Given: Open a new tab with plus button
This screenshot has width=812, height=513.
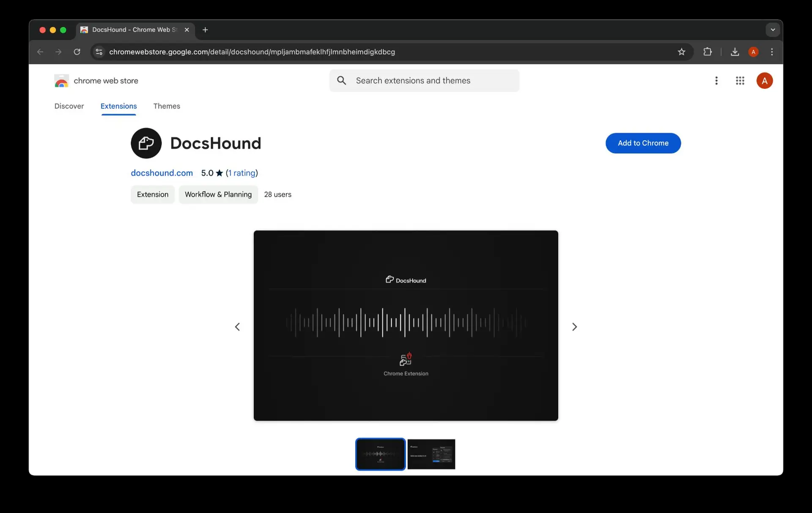Looking at the screenshot, I should [x=205, y=30].
